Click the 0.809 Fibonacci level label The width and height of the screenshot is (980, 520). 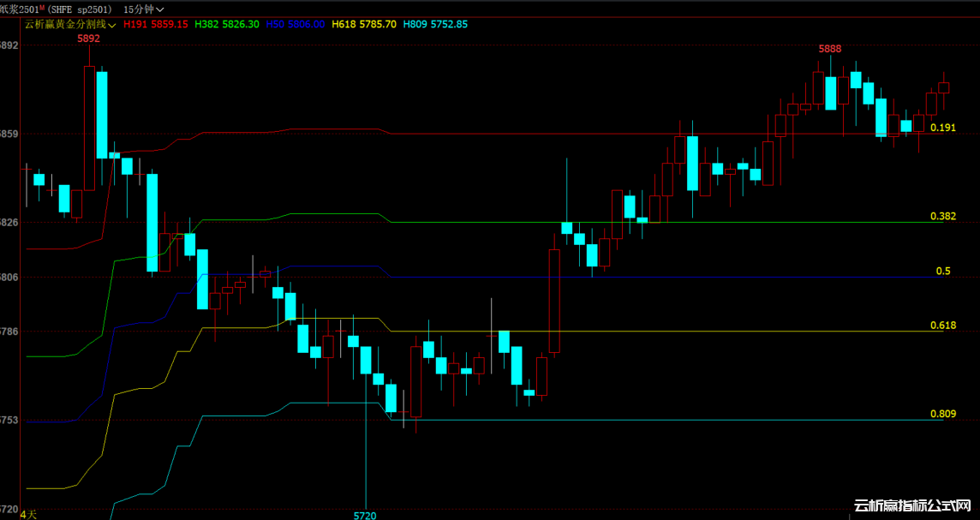(943, 414)
